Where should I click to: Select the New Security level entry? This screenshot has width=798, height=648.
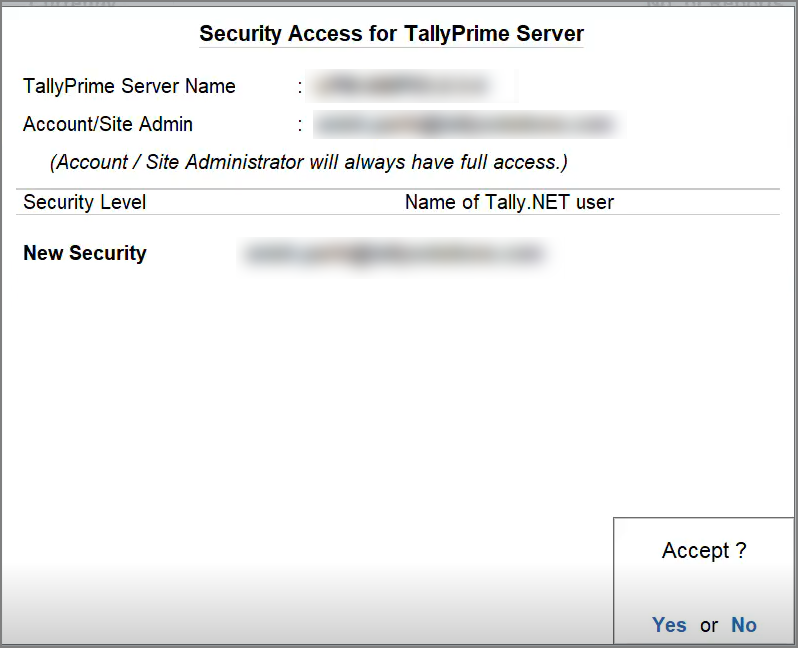point(85,253)
